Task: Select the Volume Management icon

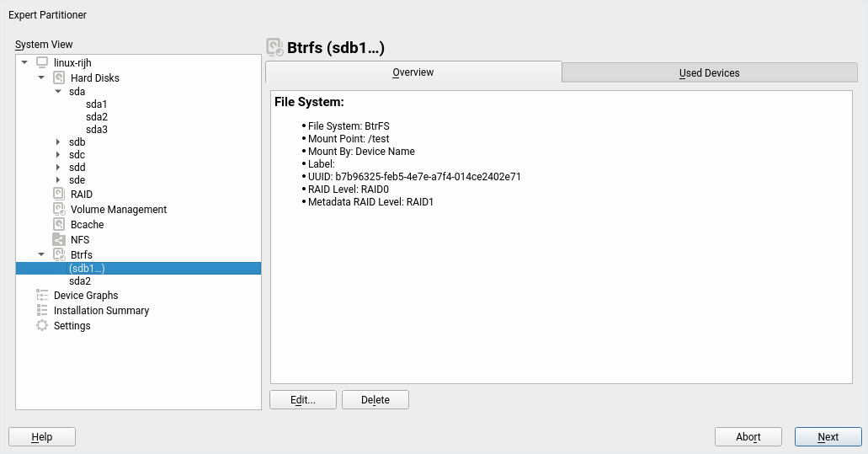Action: 59,210
